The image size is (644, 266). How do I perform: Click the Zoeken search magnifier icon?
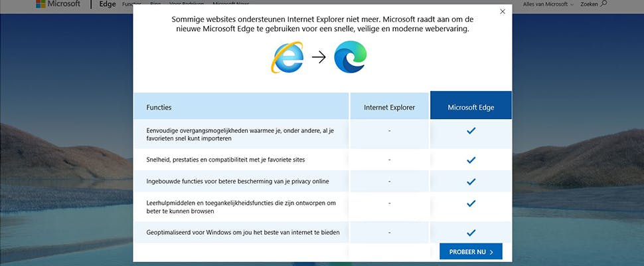click(603, 4)
